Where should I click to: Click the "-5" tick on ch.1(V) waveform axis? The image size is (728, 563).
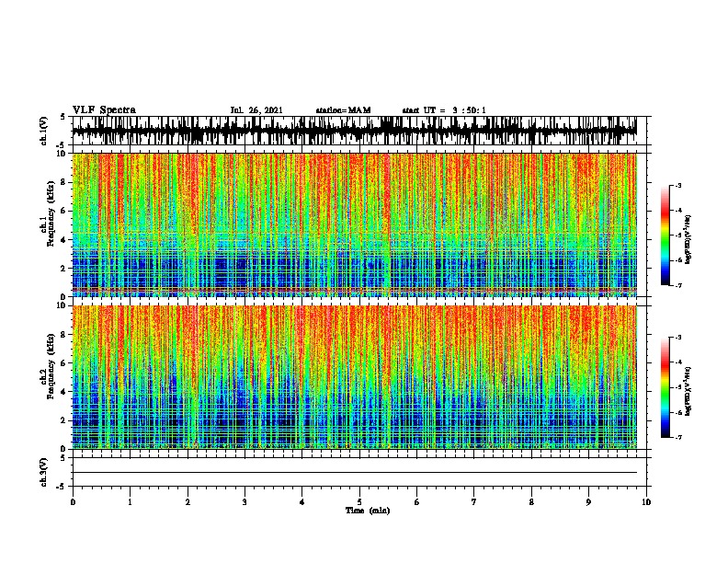point(62,145)
